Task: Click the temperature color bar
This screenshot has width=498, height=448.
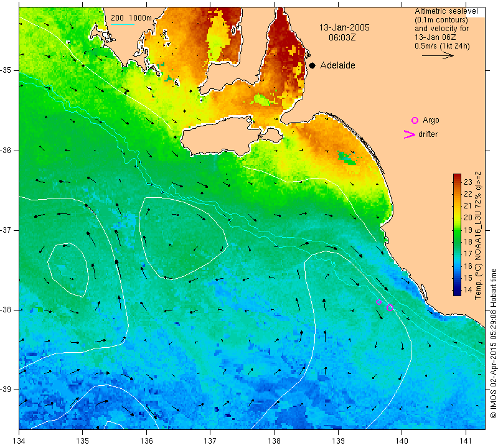Action: point(457,235)
